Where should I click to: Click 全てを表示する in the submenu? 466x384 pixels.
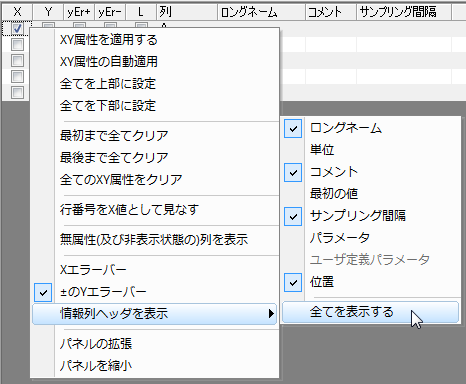point(371,312)
